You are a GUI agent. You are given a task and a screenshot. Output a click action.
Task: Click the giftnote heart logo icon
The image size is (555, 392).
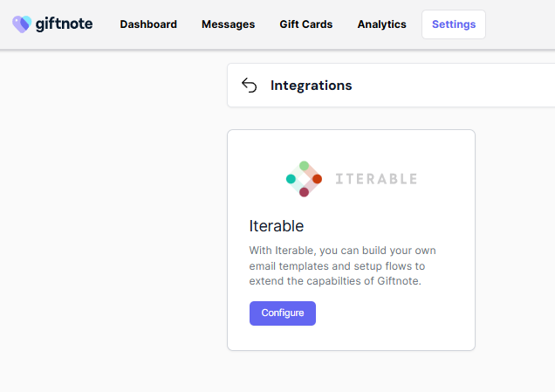pyautogui.click(x=22, y=24)
